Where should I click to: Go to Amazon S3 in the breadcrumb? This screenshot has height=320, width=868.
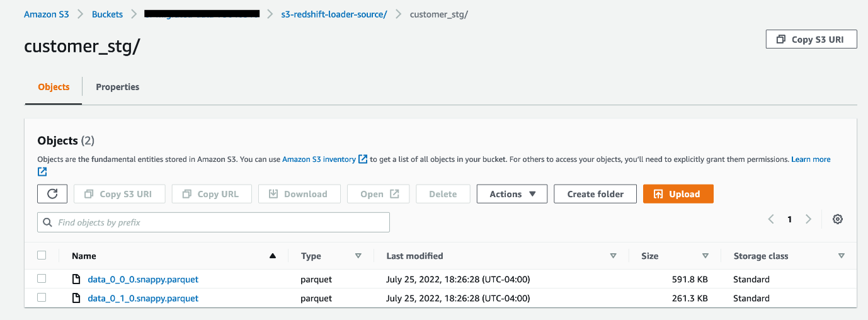pos(47,14)
